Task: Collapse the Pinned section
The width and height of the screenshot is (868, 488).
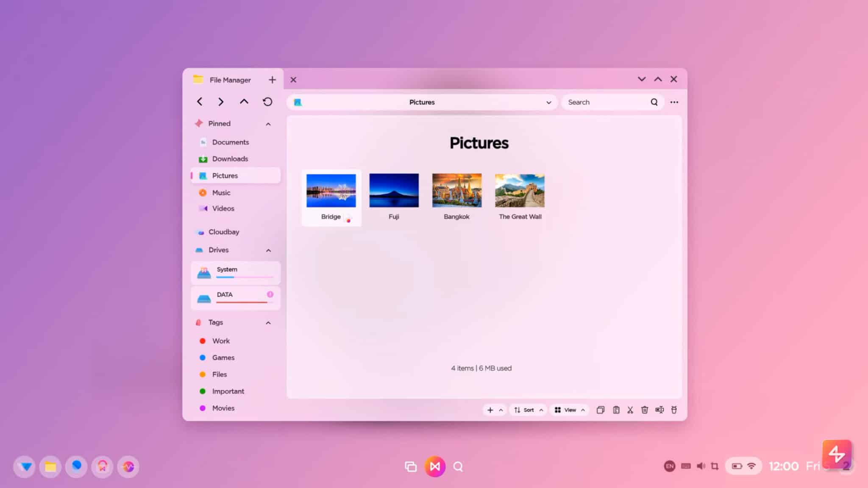Action: coord(268,123)
